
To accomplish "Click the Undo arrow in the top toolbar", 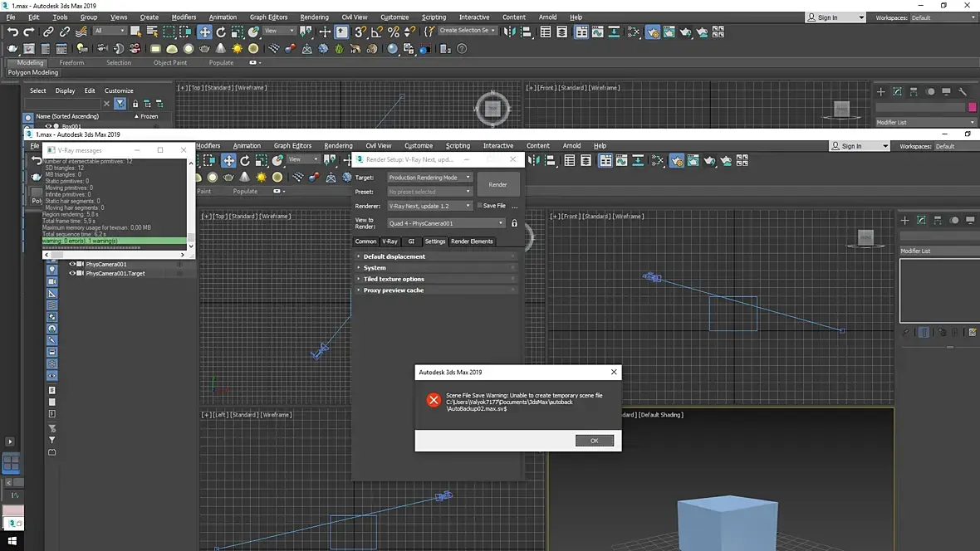I will coord(12,32).
